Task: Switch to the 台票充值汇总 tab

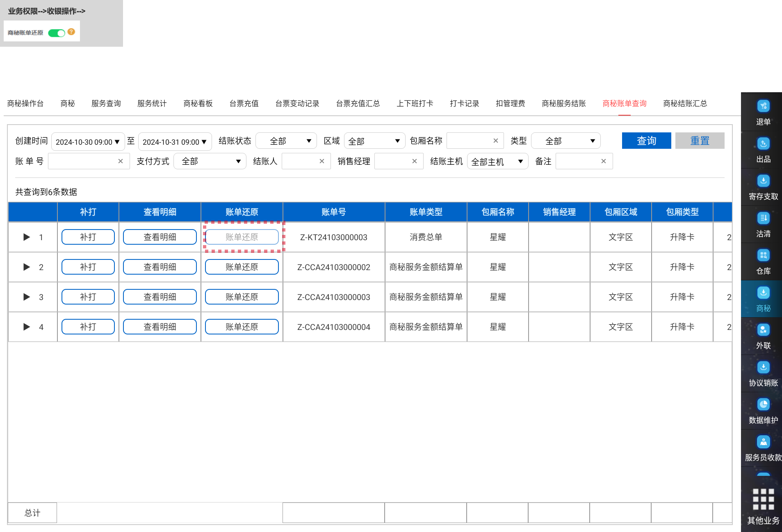Action: click(x=358, y=103)
